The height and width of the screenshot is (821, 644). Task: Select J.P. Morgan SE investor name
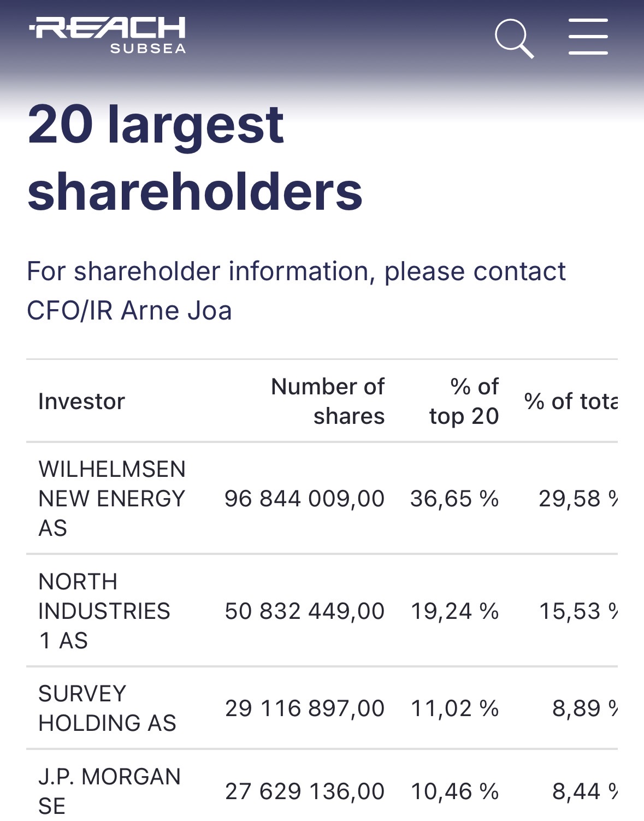click(x=109, y=791)
